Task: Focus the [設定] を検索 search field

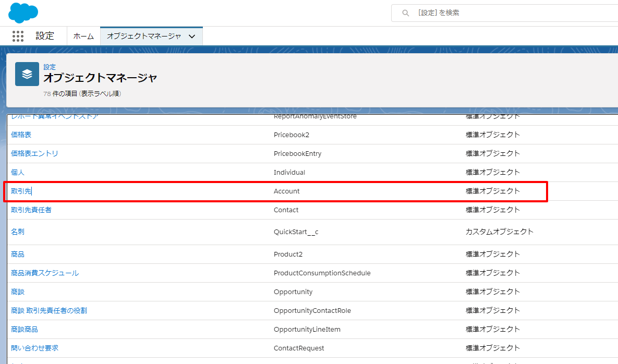Action: point(504,13)
